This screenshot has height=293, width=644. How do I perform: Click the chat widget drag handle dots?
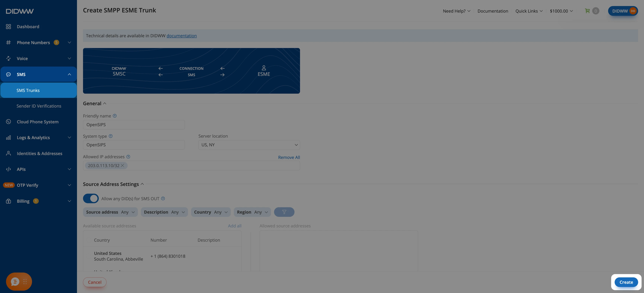point(25,282)
